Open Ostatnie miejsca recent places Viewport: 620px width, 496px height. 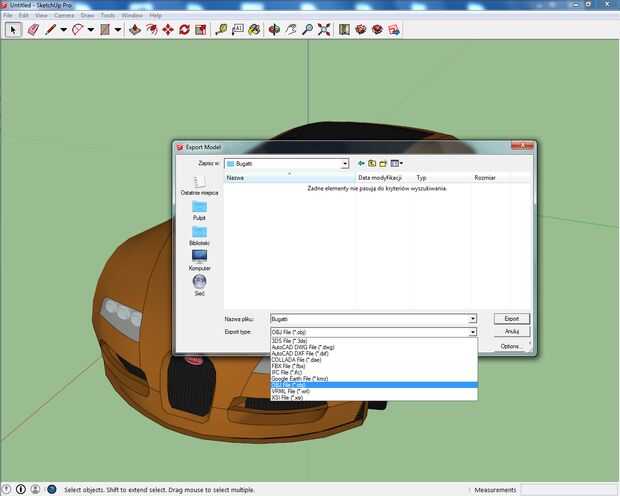(x=199, y=186)
